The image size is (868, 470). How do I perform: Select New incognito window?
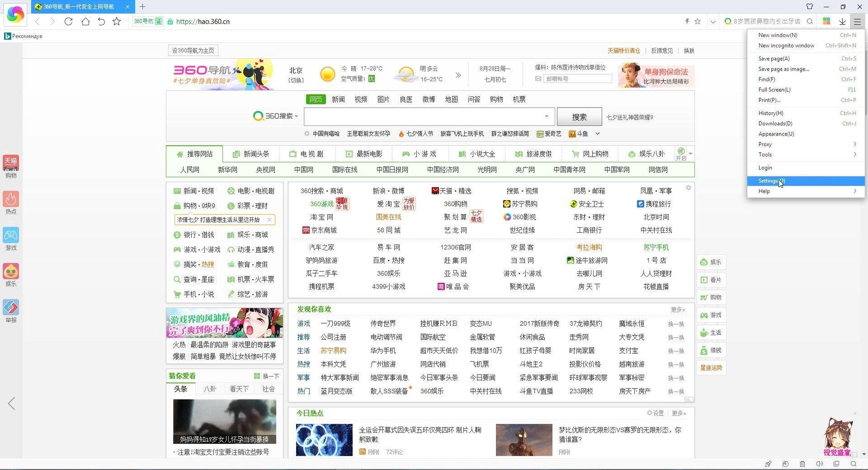806,46
